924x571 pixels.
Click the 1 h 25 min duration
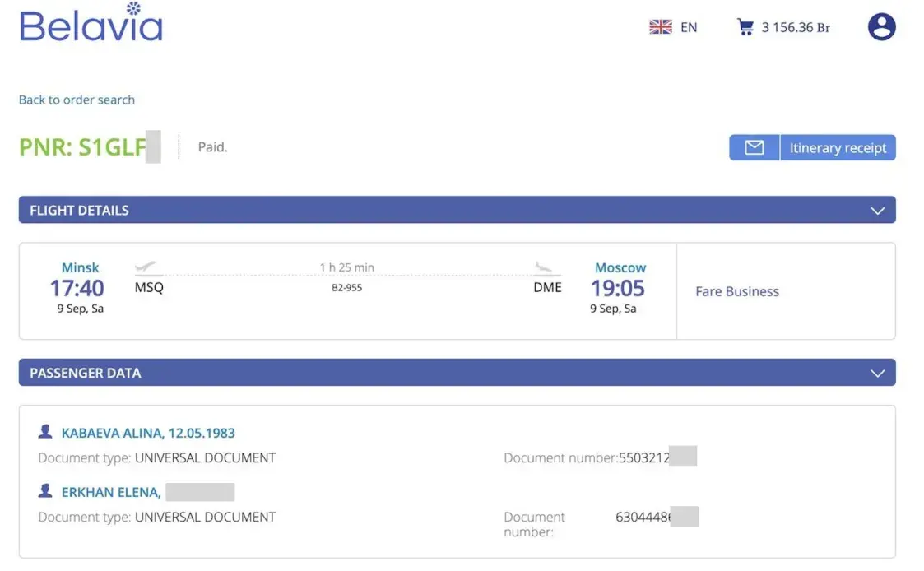click(x=346, y=267)
